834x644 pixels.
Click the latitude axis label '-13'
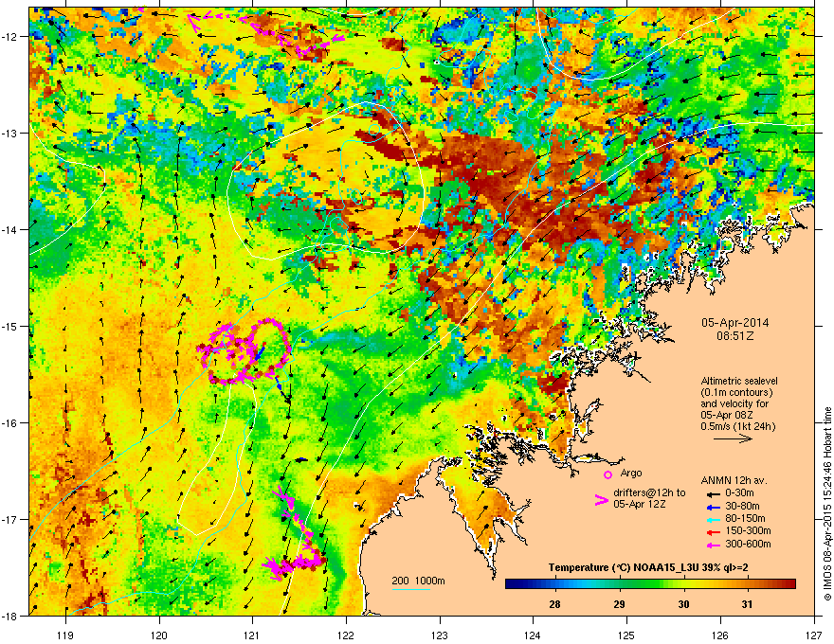tap(10, 133)
